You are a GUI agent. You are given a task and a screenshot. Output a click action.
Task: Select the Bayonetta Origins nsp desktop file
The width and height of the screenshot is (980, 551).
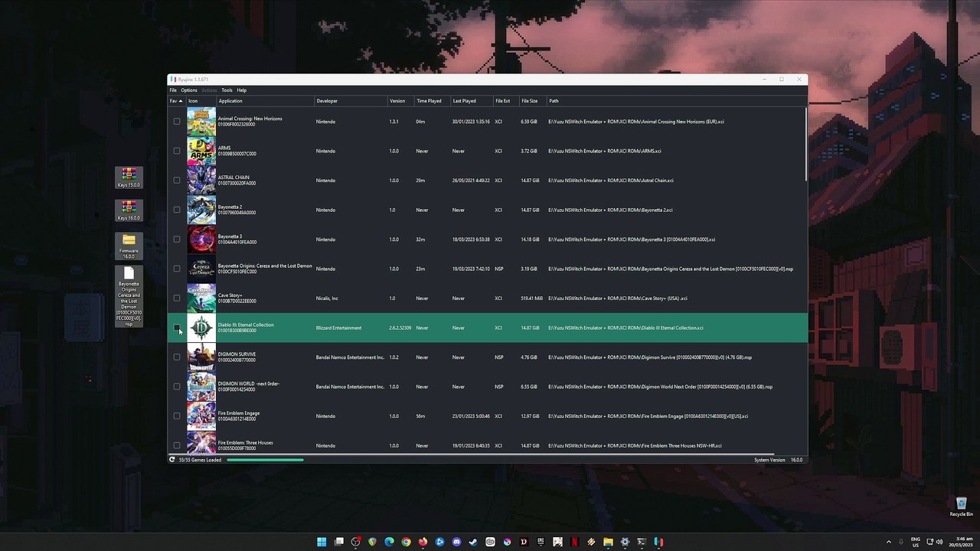pyautogui.click(x=129, y=297)
